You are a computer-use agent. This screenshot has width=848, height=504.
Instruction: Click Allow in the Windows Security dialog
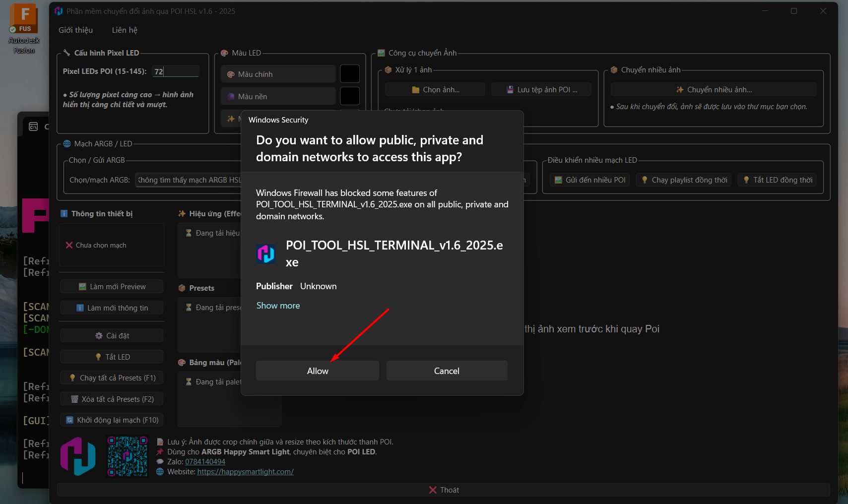[x=317, y=371]
